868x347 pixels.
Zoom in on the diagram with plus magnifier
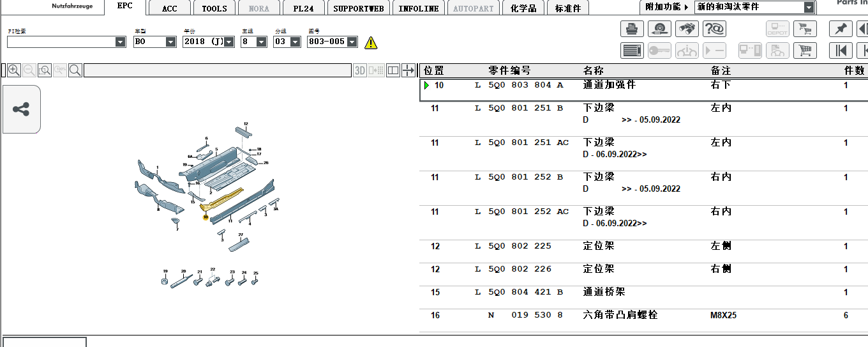coord(13,70)
